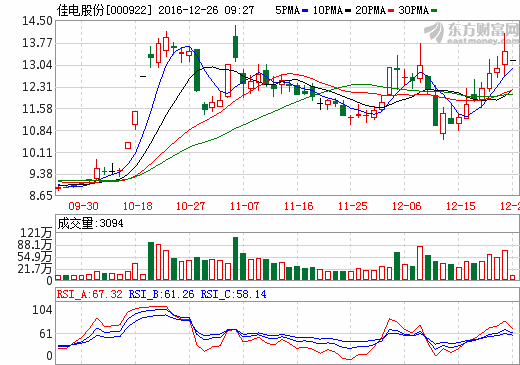Click the 成交量:3094 volume label
This screenshot has height=365, width=520.
pyautogui.click(x=90, y=223)
